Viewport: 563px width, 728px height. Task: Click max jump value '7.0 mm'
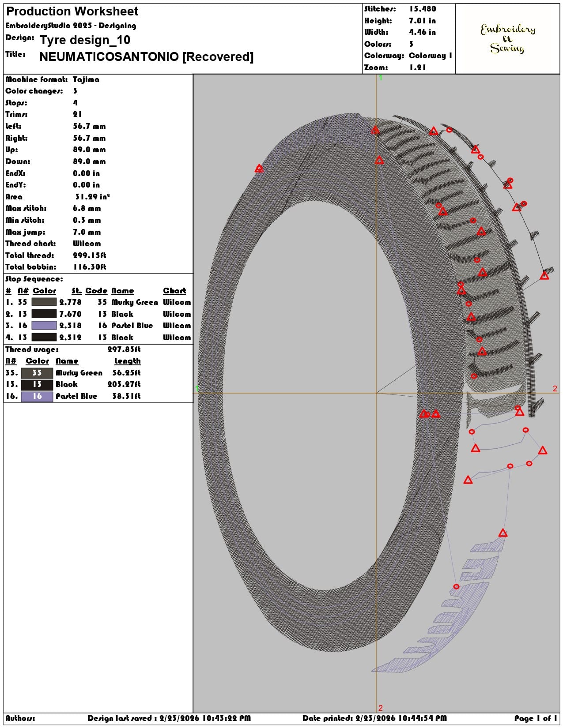click(x=87, y=232)
